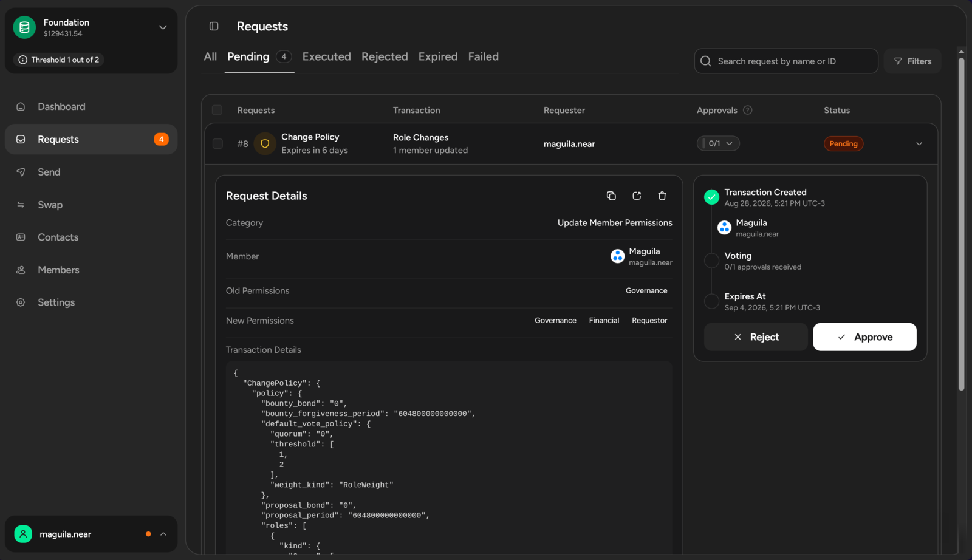Screen dimensions: 972x560
Task: Click the orange 4 badge on Requests
Action: 161,139
